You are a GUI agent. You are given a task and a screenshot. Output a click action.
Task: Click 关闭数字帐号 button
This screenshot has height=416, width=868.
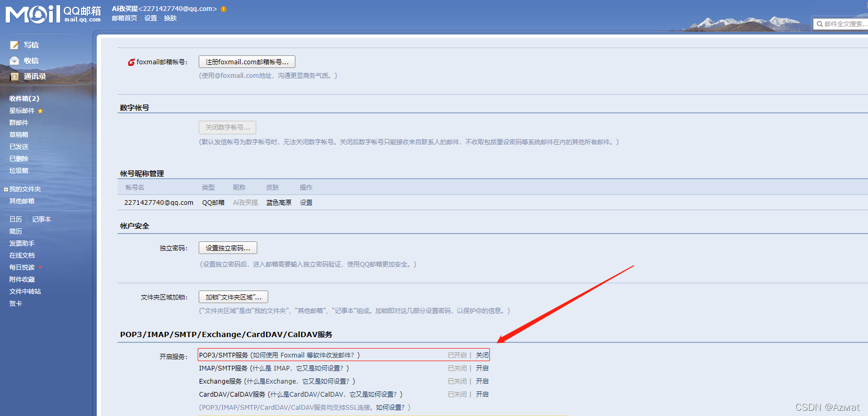(x=227, y=128)
